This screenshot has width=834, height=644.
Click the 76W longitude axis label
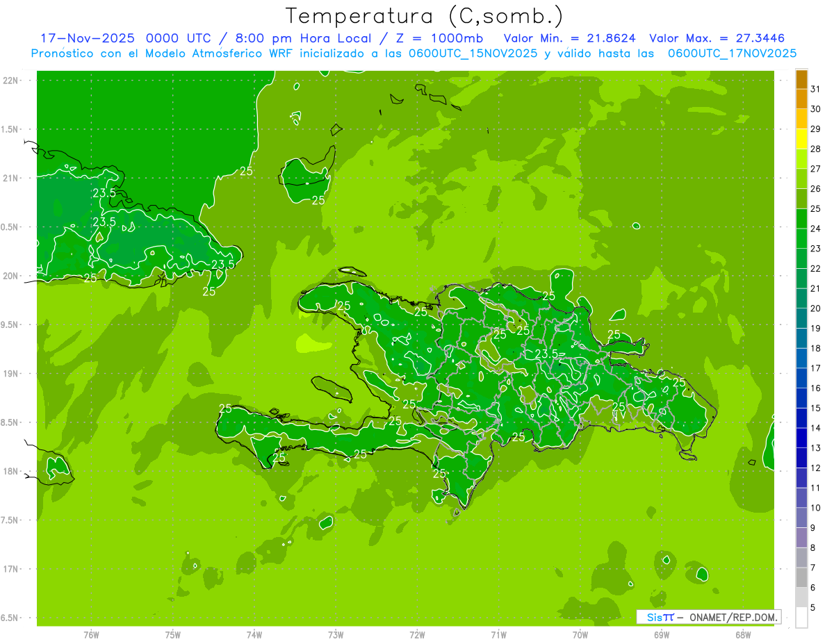pyautogui.click(x=92, y=635)
